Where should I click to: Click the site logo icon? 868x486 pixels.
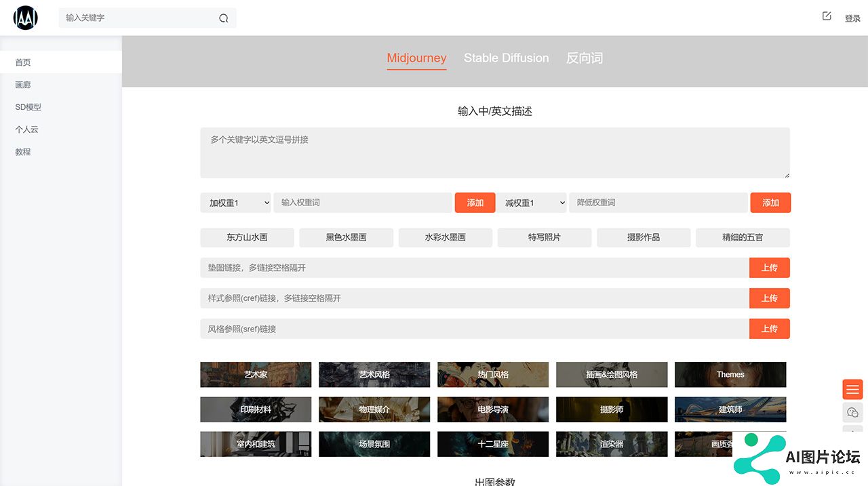(26, 18)
